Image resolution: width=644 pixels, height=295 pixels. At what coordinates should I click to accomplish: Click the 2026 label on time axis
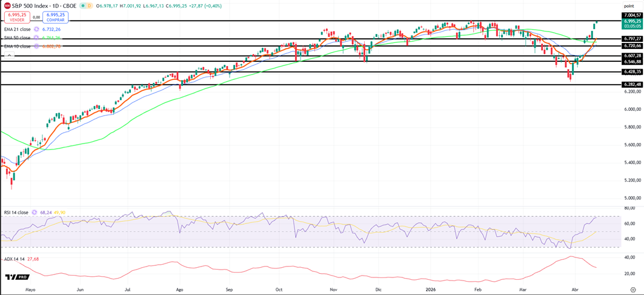[x=430, y=290]
